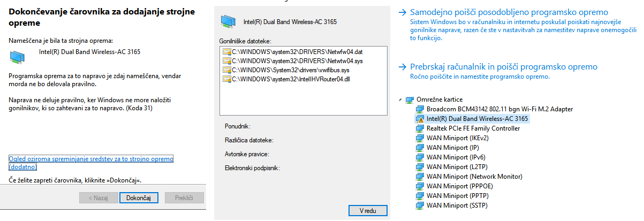Click the Netwfw04.dat file icon
The height and width of the screenshot is (221, 644).
tap(227, 52)
